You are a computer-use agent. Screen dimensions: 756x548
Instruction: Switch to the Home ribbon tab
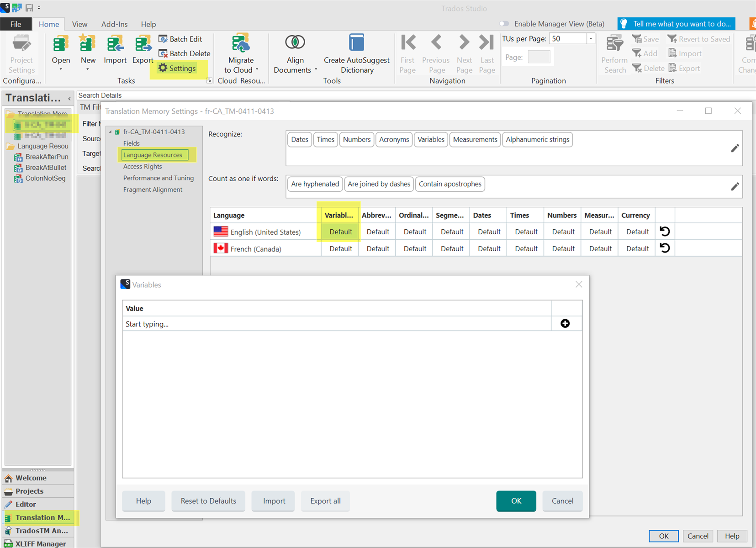48,24
